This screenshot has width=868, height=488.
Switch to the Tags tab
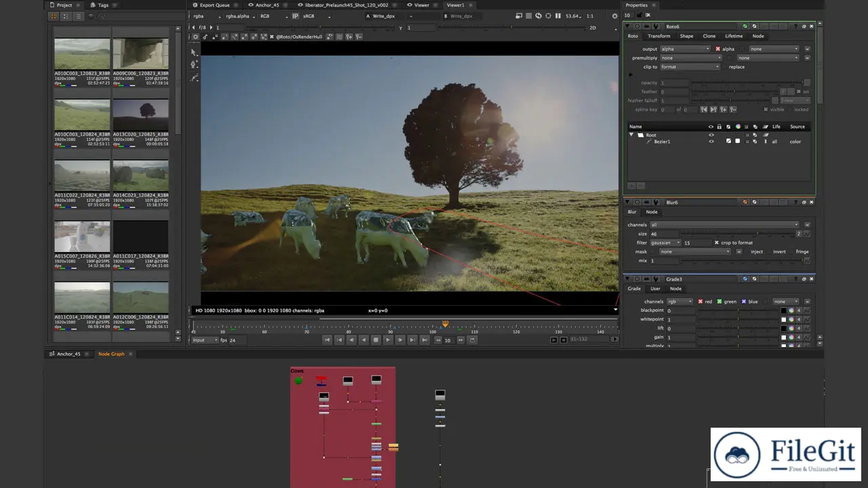(x=103, y=5)
